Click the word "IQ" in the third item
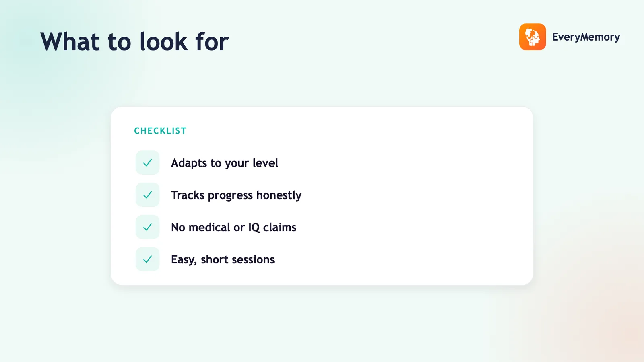The image size is (644, 362). click(x=254, y=228)
